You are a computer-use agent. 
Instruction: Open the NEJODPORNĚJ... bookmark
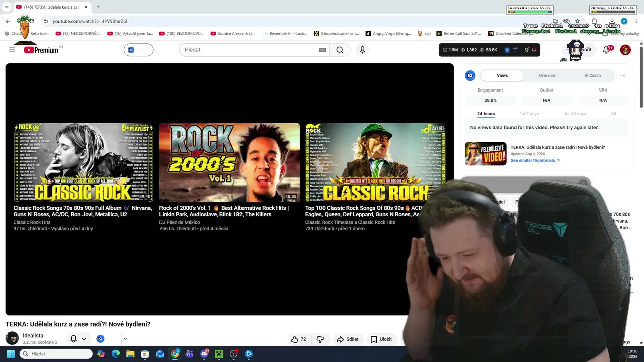78,34
